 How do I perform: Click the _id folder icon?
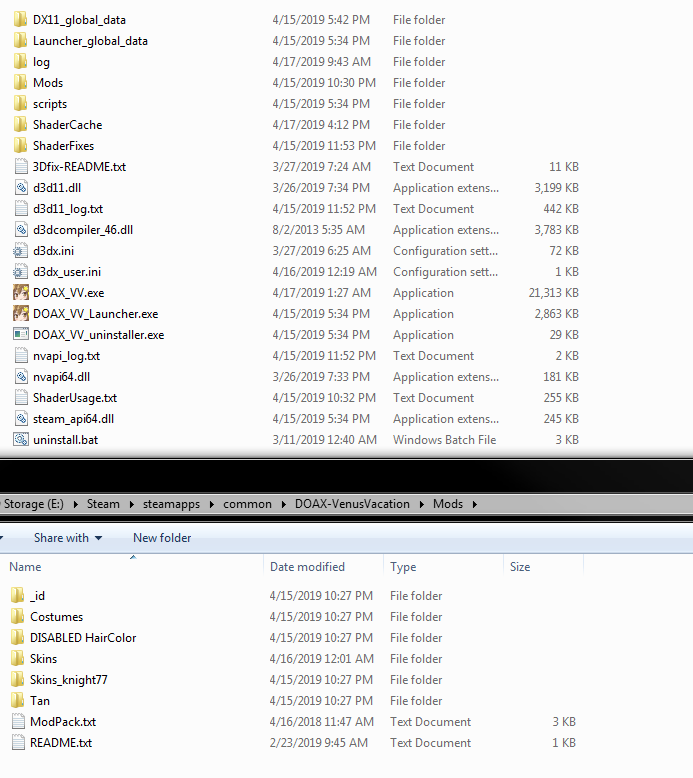pyautogui.click(x=17, y=595)
